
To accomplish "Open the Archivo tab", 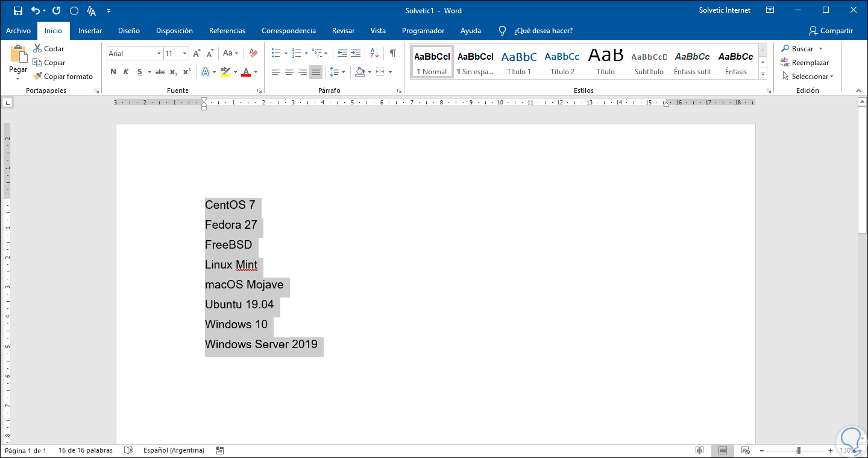I will (x=18, y=31).
